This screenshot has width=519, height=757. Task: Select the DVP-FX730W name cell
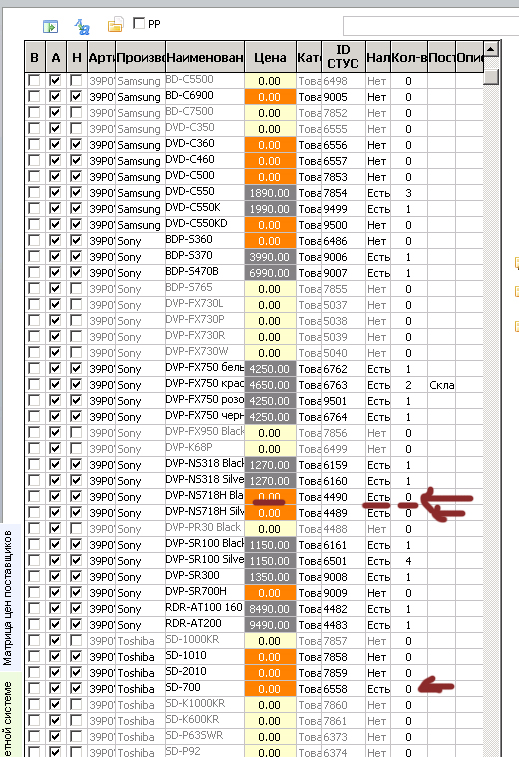coord(204,352)
